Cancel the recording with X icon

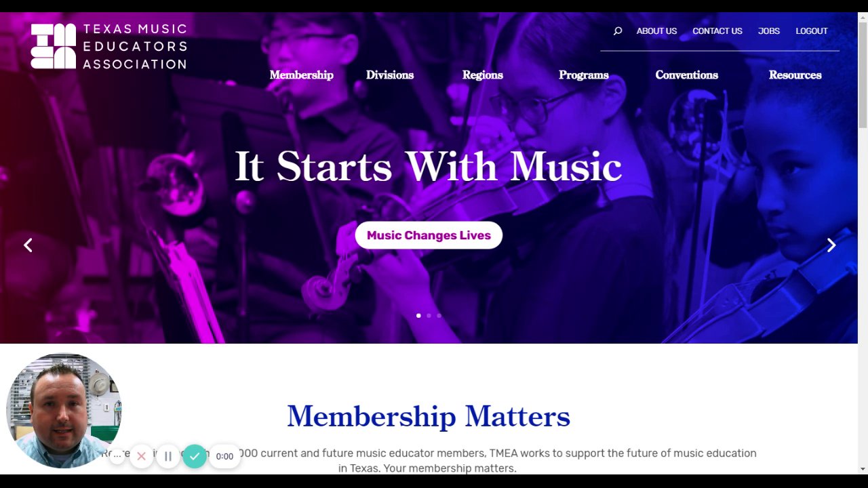tap(141, 456)
